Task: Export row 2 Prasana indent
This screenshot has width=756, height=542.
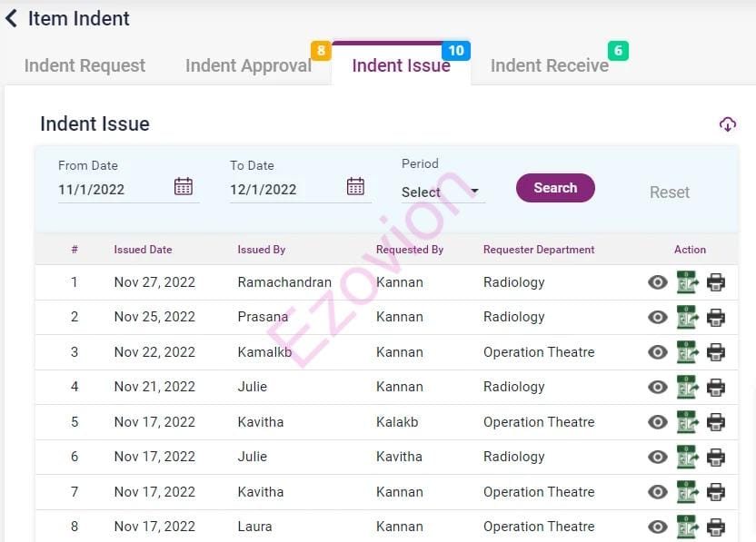Action: pos(687,318)
